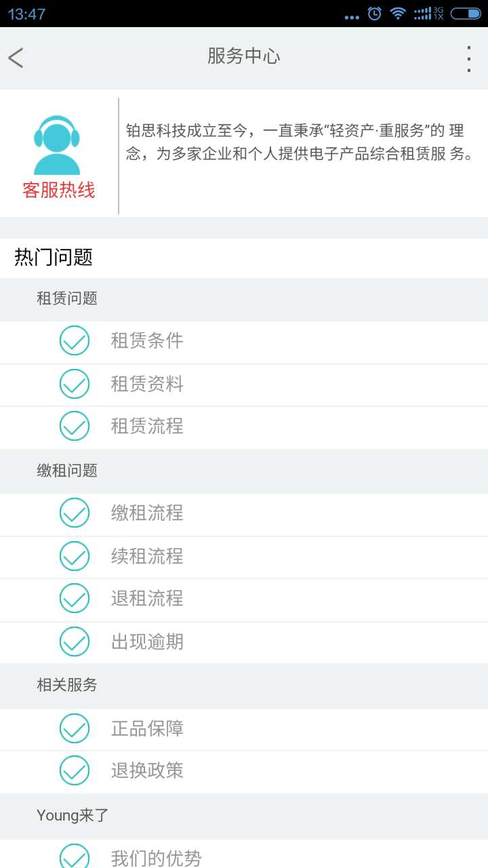Tap the 租赁问题 section header

click(67, 298)
